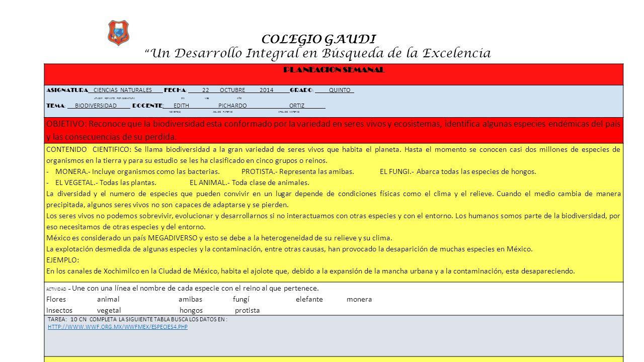Screen dimensions: 644x362
Task: Select the MONERA bullet line
Action: click(137, 171)
